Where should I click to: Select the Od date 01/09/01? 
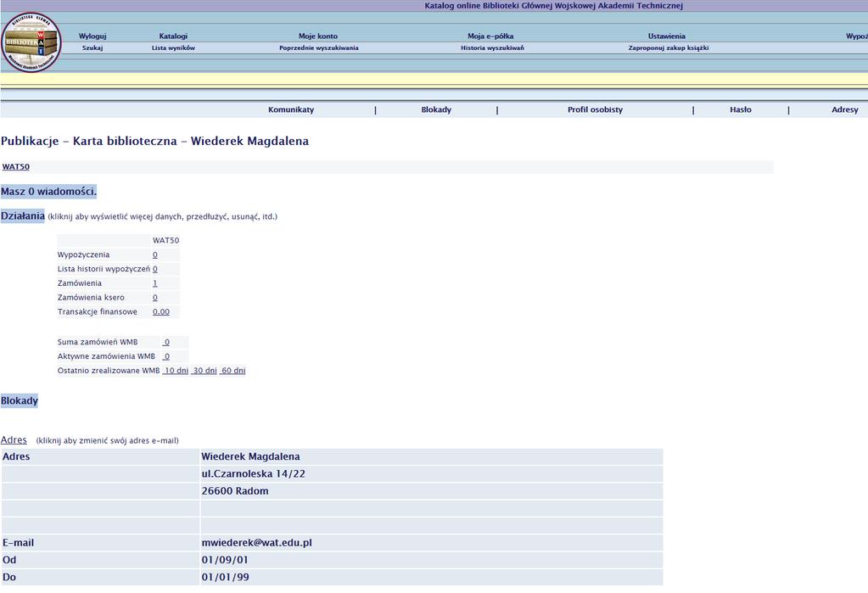(225, 560)
